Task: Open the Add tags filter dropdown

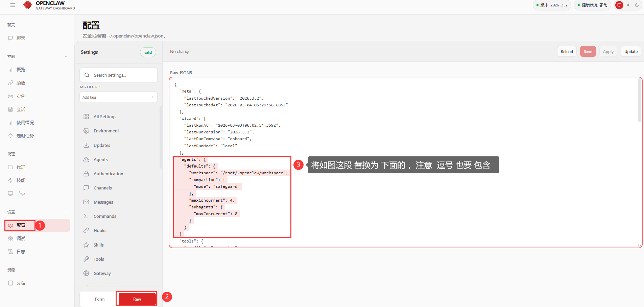Action: pos(118,97)
